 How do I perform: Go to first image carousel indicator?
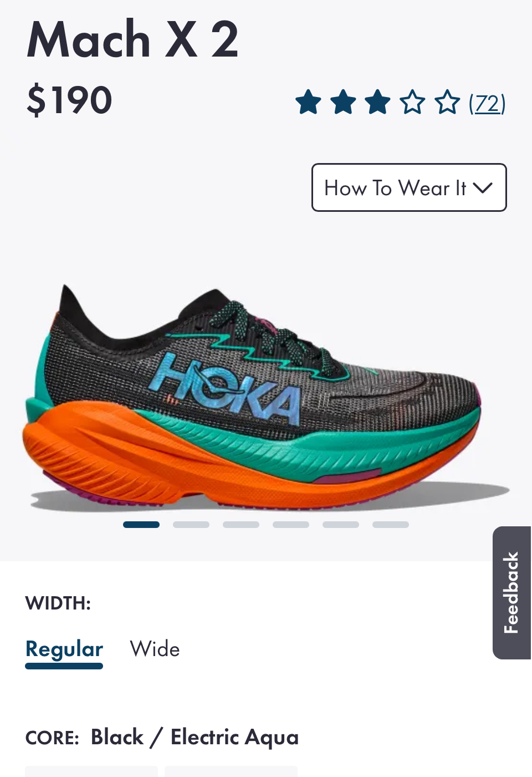(x=141, y=525)
